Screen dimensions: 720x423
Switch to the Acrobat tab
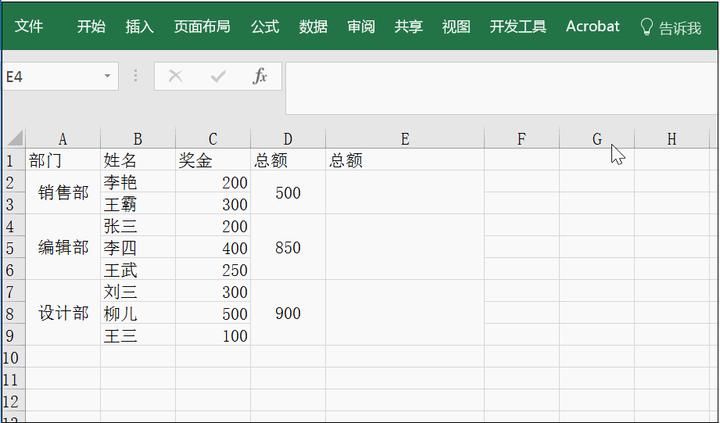(592, 27)
